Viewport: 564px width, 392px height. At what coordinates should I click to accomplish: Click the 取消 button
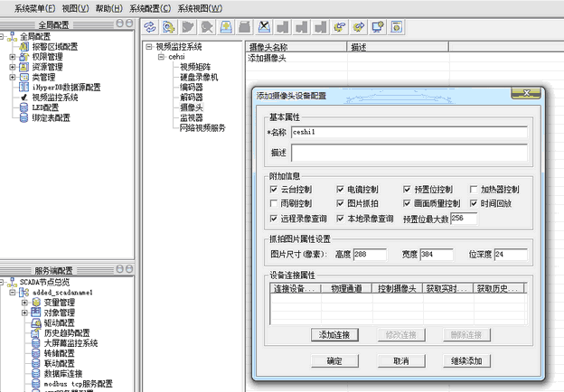tap(401, 360)
